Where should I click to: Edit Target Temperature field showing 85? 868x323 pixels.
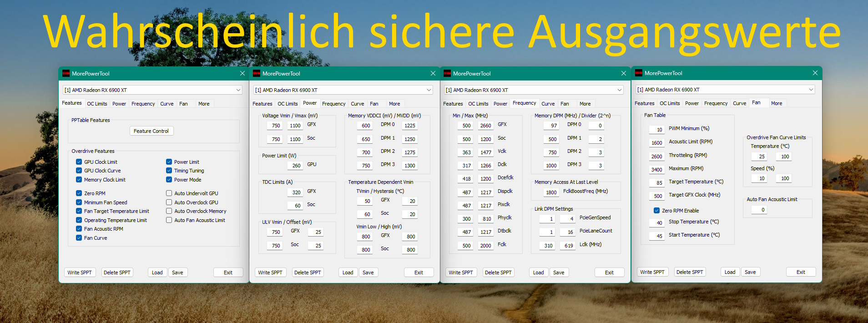coord(656,183)
